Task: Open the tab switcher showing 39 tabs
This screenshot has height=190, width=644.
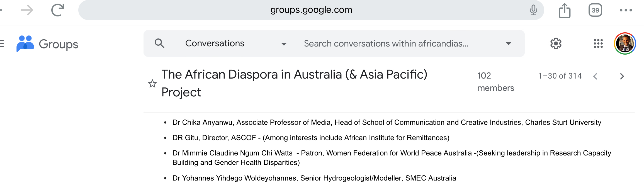Action: click(595, 10)
